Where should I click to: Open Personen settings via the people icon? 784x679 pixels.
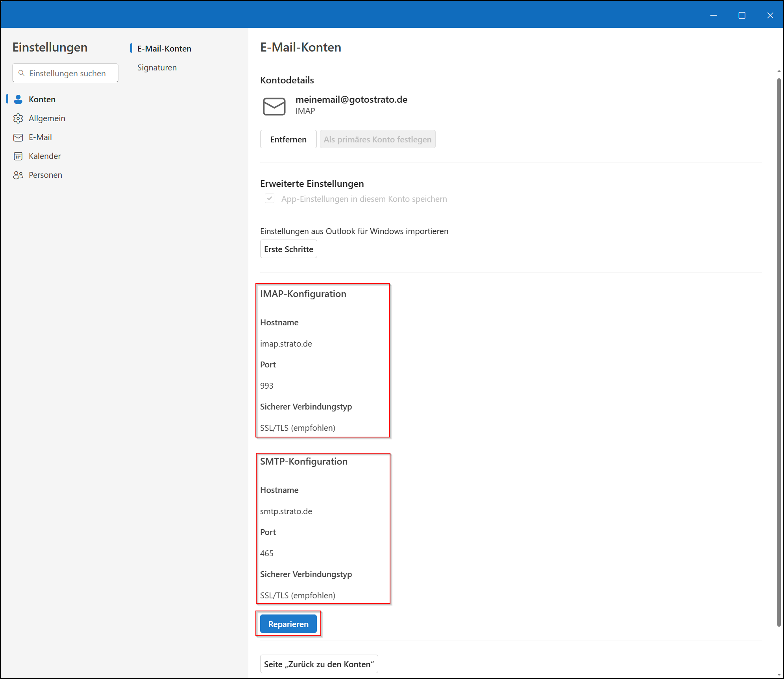[18, 175]
